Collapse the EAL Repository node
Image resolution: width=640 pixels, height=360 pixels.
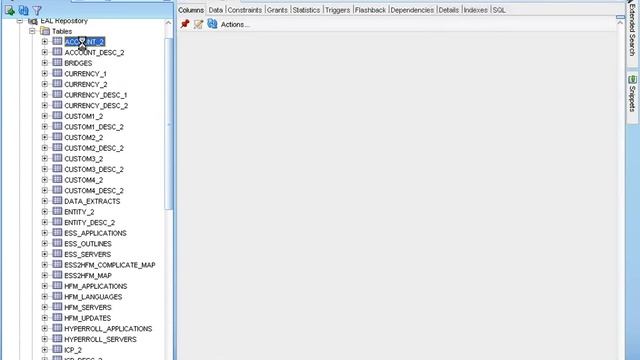click(20, 21)
